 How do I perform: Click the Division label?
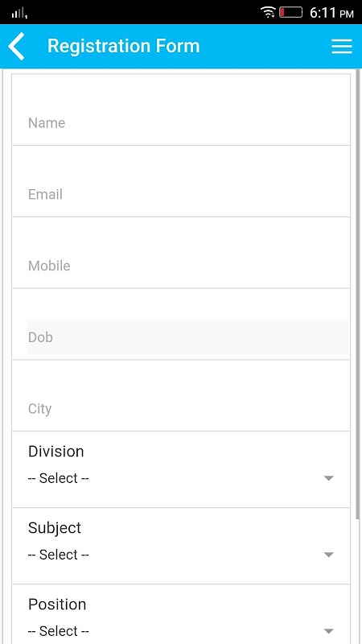point(56,452)
